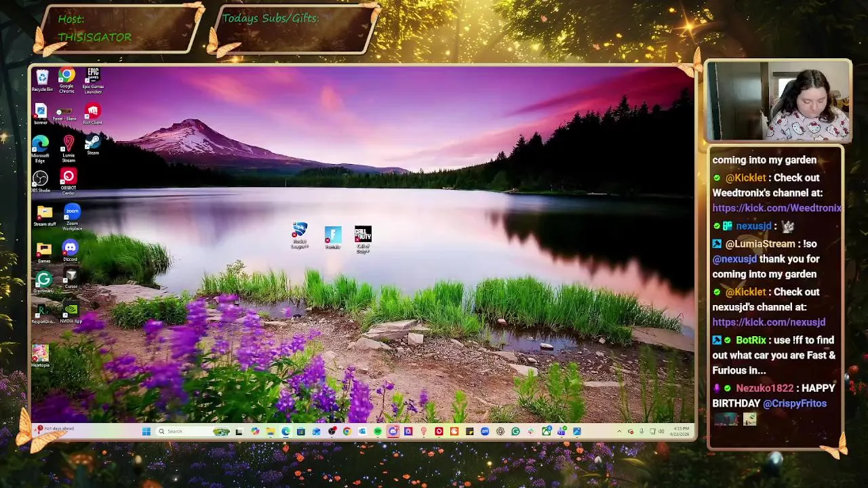Open the Recycle Bin desktop icon

pyautogui.click(x=42, y=80)
